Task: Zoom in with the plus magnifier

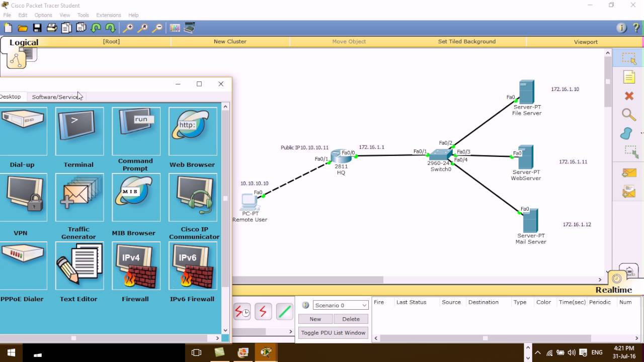Action: [128, 28]
